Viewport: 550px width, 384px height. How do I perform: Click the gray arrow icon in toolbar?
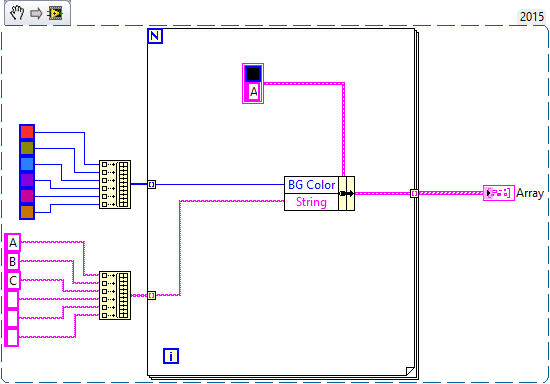click(36, 14)
